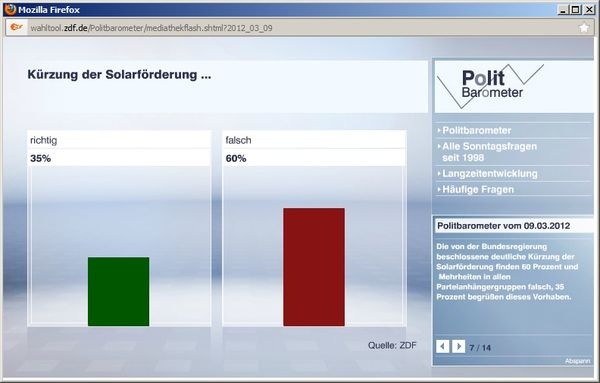Click the red falsch bar

click(314, 267)
